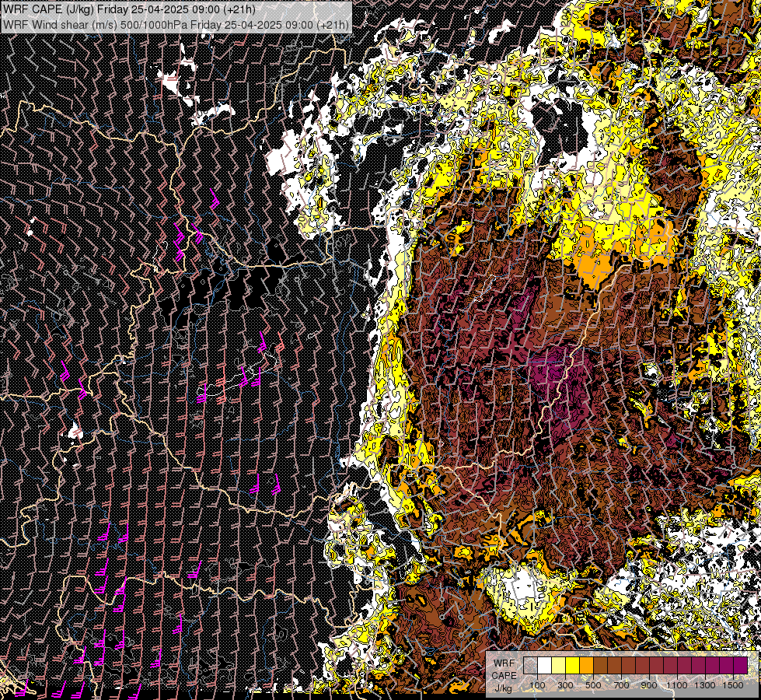Viewport: 761px width, 700px height.
Task: Select the transparent first legend swatch
Action: (x=530, y=665)
